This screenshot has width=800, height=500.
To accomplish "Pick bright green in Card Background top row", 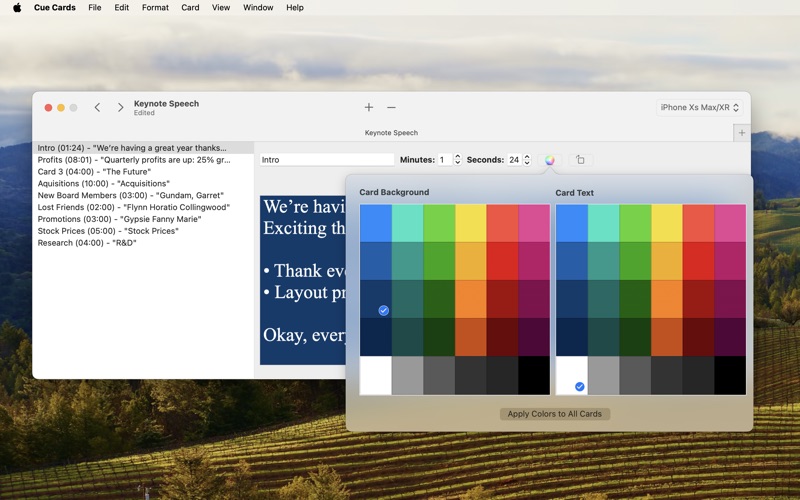I will click(439, 223).
